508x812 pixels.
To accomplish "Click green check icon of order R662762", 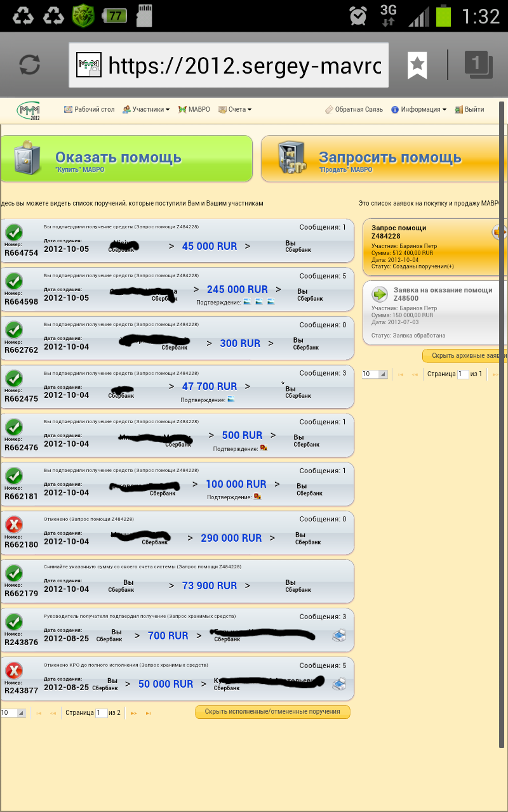I will coord(14,330).
